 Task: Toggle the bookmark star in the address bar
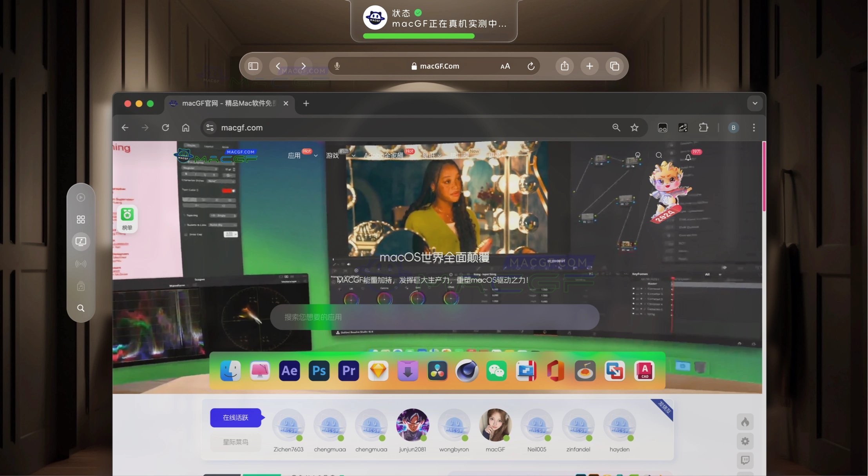(634, 127)
